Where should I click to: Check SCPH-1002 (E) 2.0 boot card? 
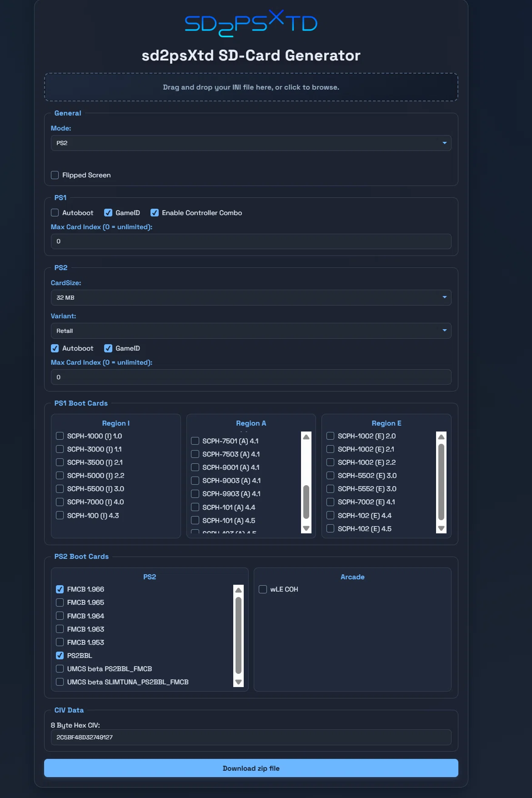pos(331,436)
